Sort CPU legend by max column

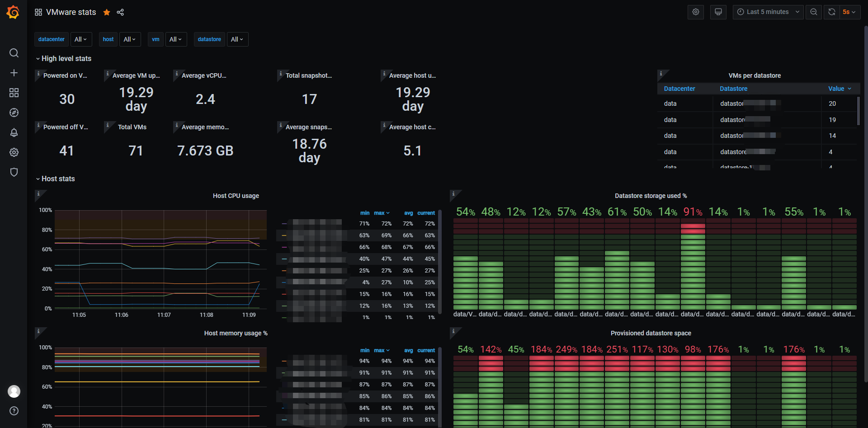click(x=382, y=213)
